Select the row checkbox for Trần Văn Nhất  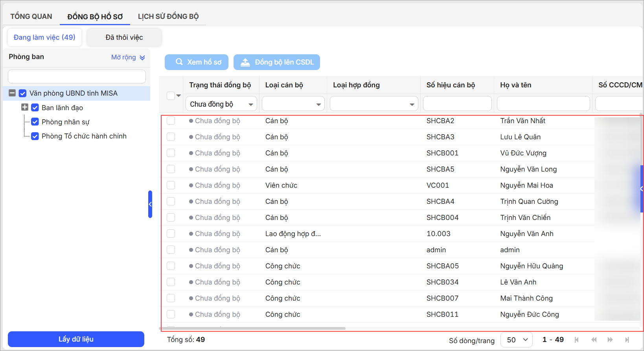tap(171, 121)
